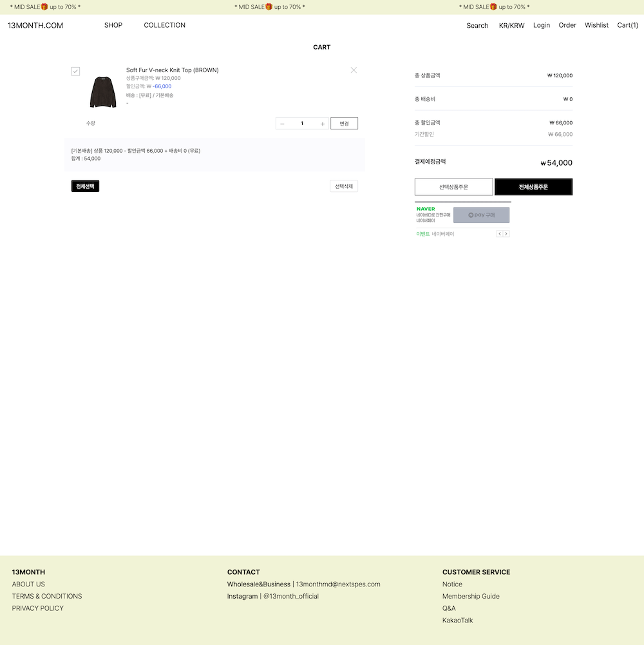Click the quantity input field
644x645 pixels.
point(302,124)
